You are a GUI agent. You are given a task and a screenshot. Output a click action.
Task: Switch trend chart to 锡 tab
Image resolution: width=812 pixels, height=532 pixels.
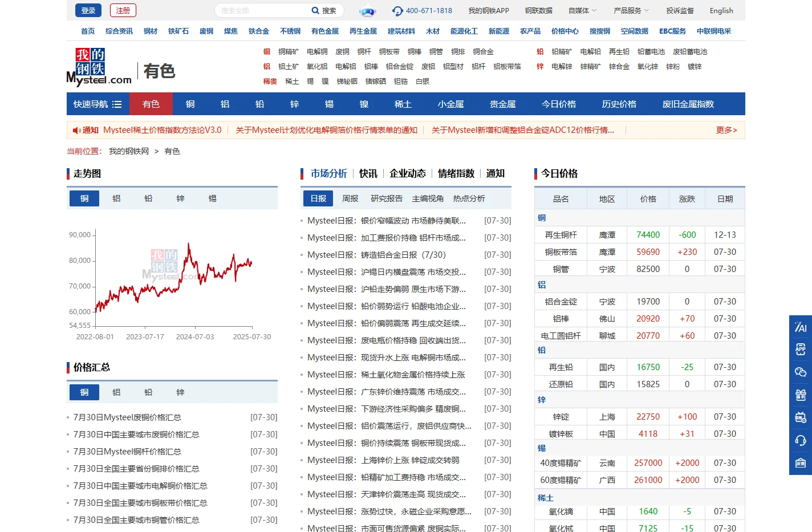(x=212, y=198)
